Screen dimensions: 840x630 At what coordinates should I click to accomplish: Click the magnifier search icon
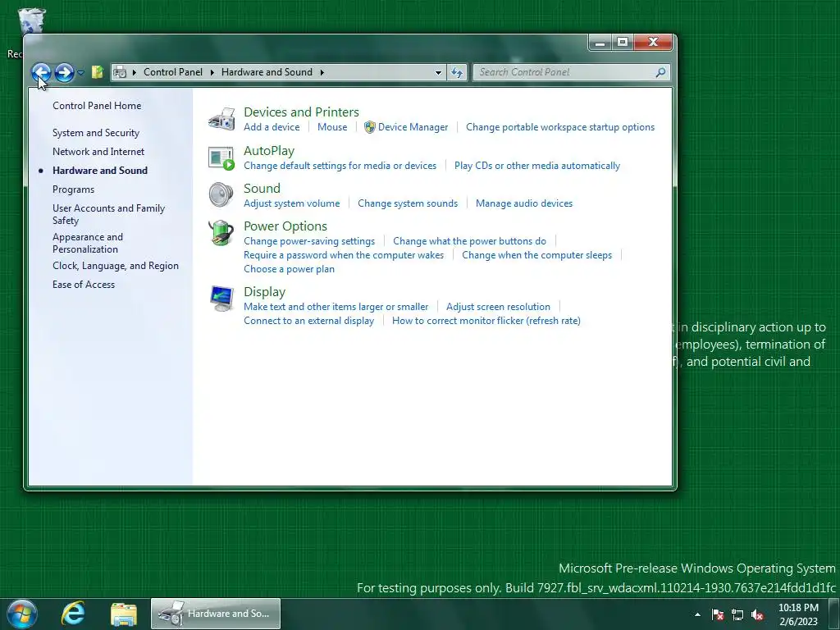[660, 72]
